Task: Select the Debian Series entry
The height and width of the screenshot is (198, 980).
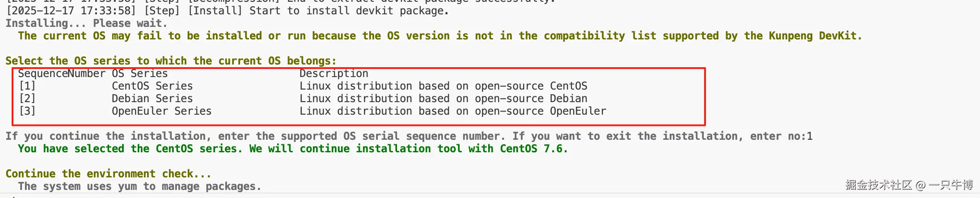Action: [x=152, y=99]
